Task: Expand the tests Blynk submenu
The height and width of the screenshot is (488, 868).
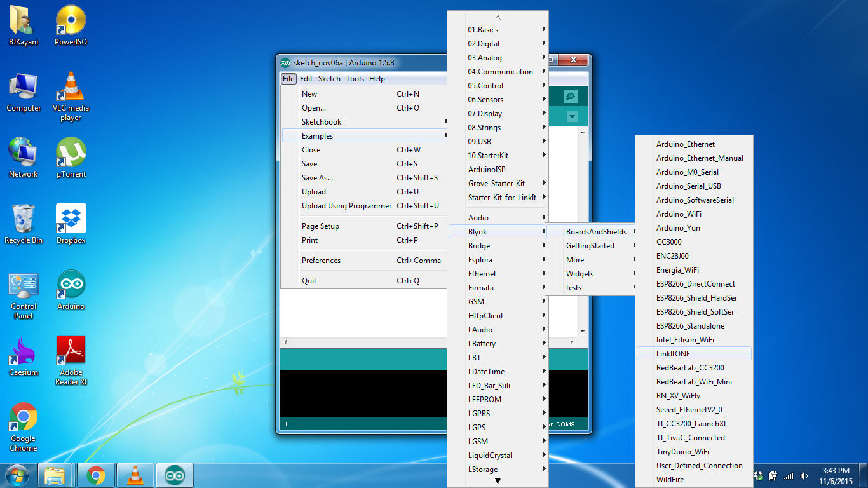Action: tap(591, 288)
